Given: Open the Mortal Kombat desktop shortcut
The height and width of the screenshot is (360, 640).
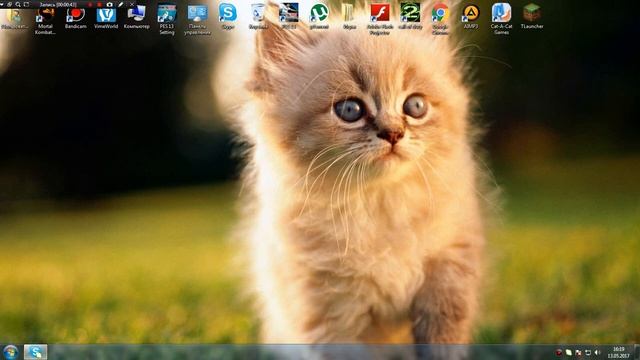Looking at the screenshot, I should tap(45, 20).
